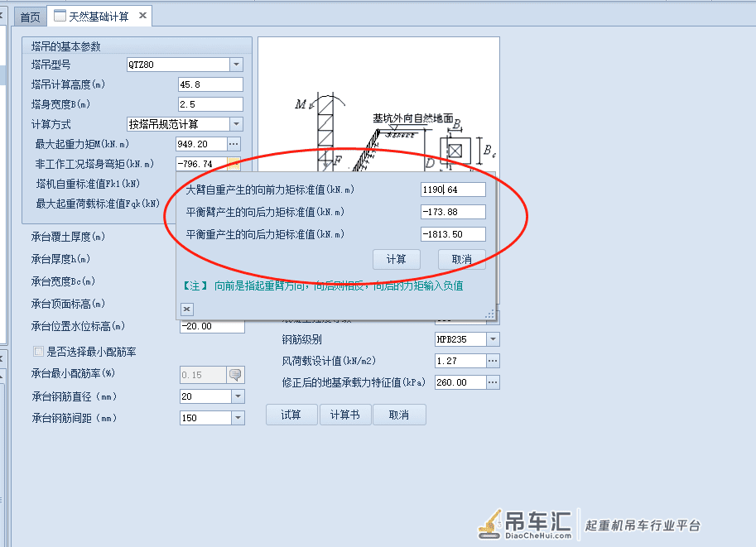Image resolution: width=756 pixels, height=547 pixels.
Task: Click disabled 承台最小配筋率 field 0.15
Action: [203, 375]
